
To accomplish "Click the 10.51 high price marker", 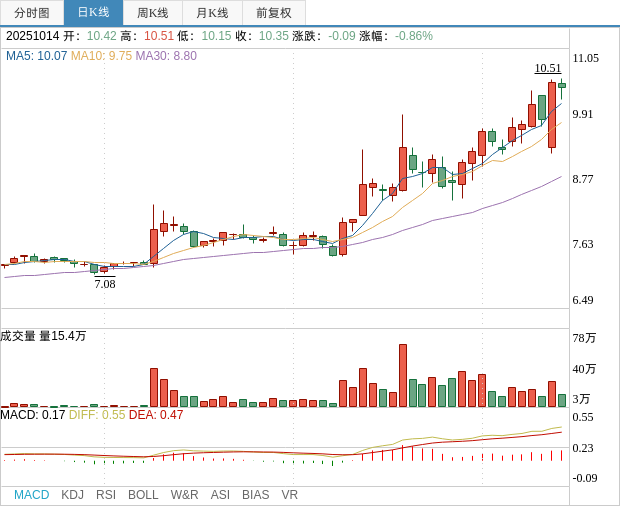I will (x=548, y=68).
